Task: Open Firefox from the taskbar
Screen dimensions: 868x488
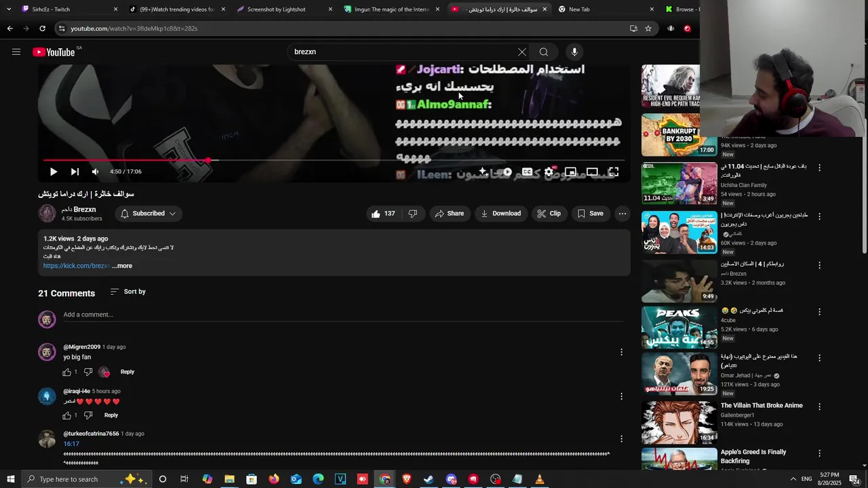Action: 274,479
